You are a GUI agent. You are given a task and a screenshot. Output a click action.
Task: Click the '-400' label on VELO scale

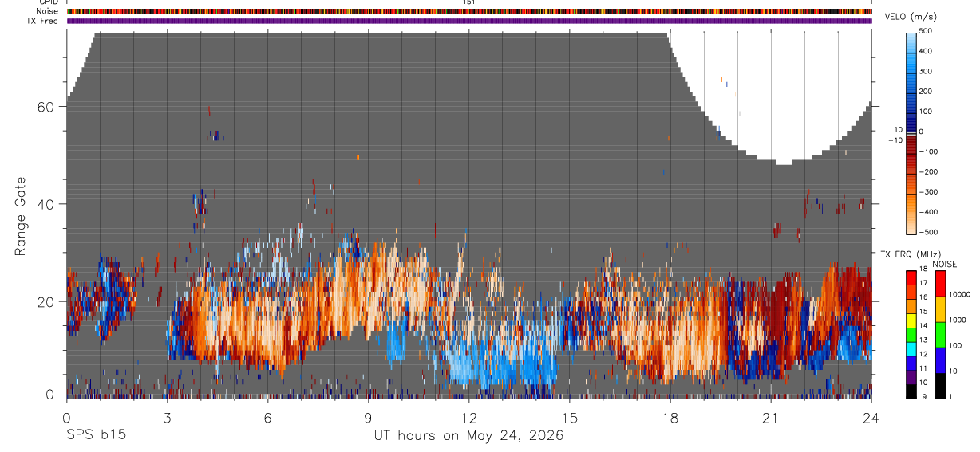[x=928, y=212]
